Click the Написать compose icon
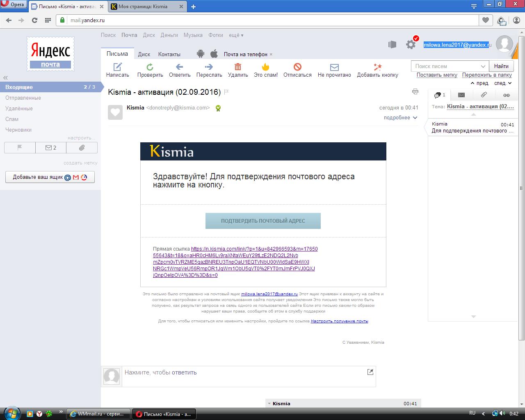 (x=118, y=67)
